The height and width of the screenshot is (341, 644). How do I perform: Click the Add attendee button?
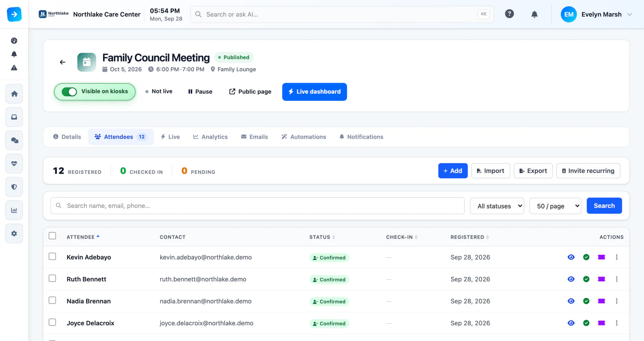453,171
